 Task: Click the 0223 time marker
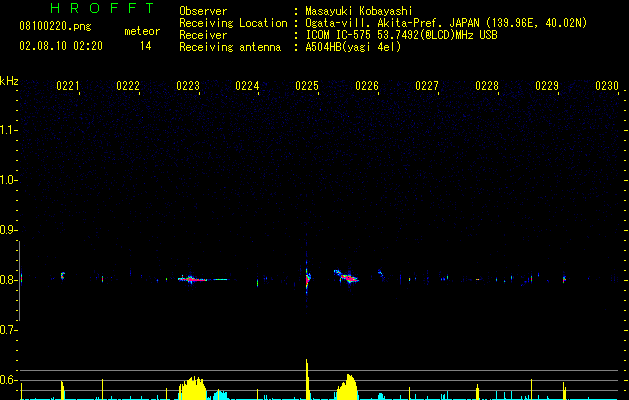[x=188, y=86]
